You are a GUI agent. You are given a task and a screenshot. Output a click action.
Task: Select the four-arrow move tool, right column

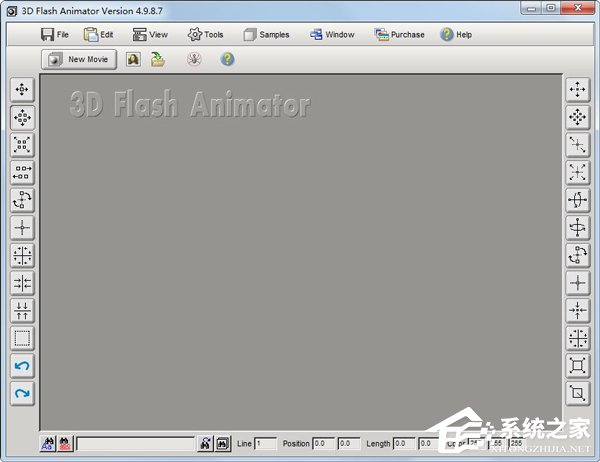pos(577,90)
